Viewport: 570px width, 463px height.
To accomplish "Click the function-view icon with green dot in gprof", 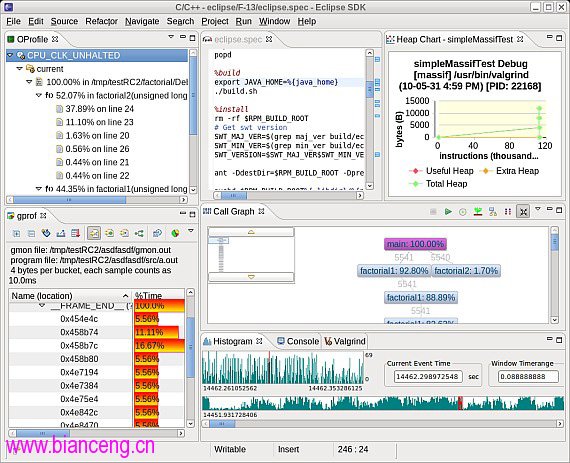I will 109,233.
